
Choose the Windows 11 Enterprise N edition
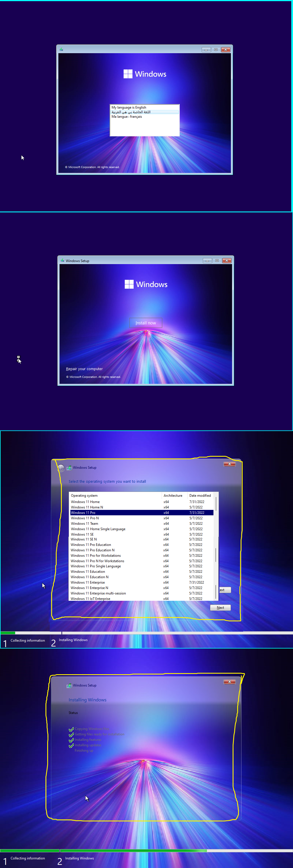tap(142, 588)
